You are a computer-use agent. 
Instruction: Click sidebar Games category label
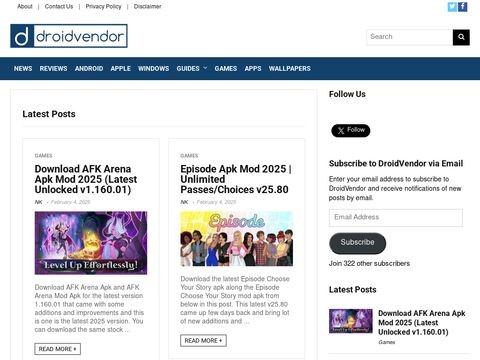click(387, 342)
